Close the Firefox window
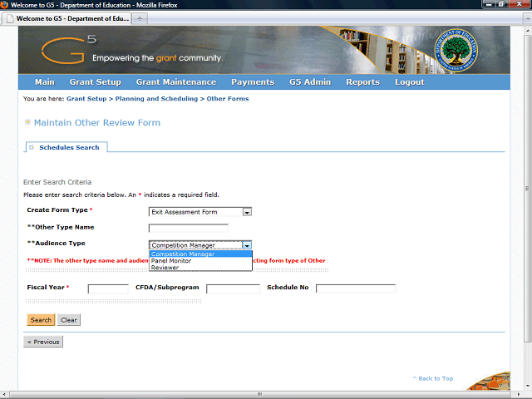 pos(519,4)
